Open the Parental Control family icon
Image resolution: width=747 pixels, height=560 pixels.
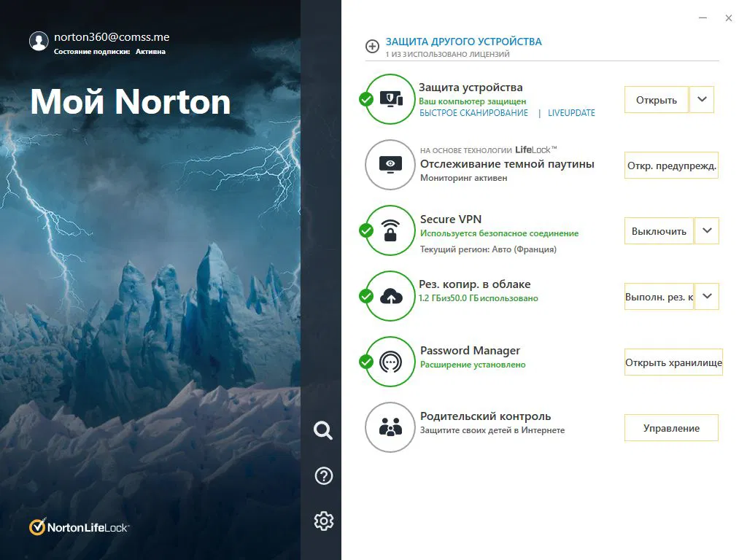click(x=390, y=427)
